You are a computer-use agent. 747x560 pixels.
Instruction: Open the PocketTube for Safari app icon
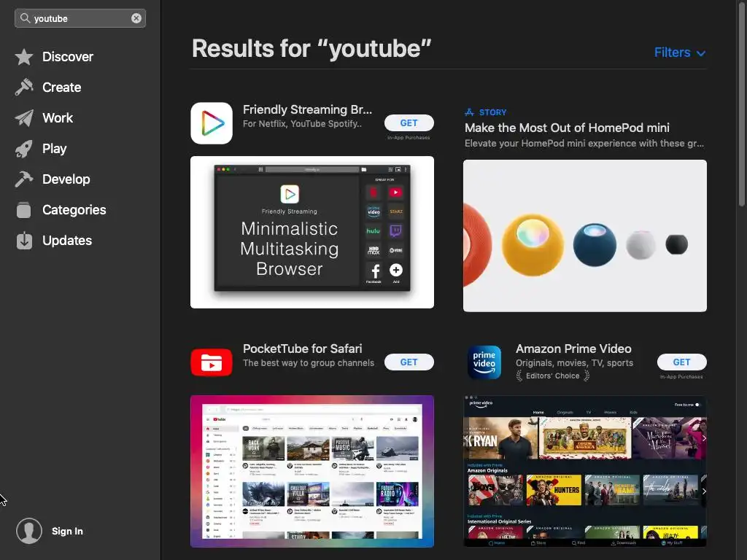pos(212,362)
